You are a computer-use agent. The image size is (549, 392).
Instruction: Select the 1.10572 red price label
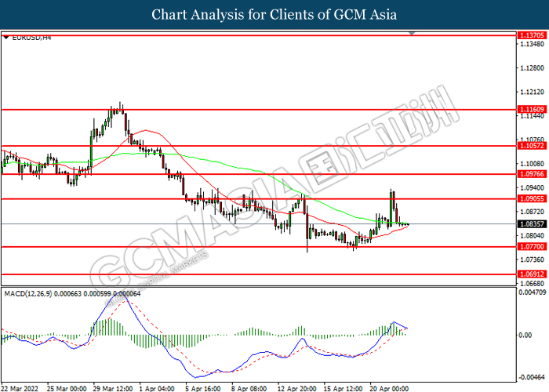pyautogui.click(x=532, y=146)
